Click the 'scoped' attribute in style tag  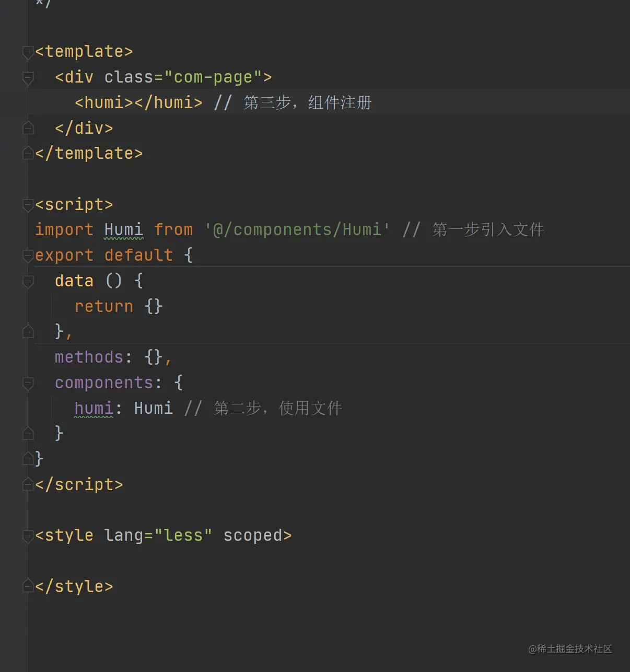click(x=253, y=536)
